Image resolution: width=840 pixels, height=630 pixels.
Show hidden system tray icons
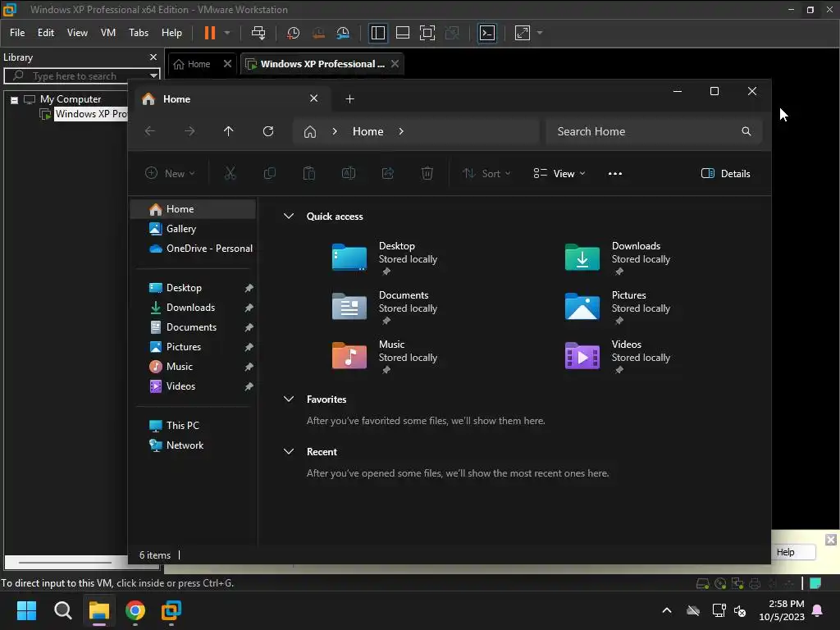pos(667,610)
